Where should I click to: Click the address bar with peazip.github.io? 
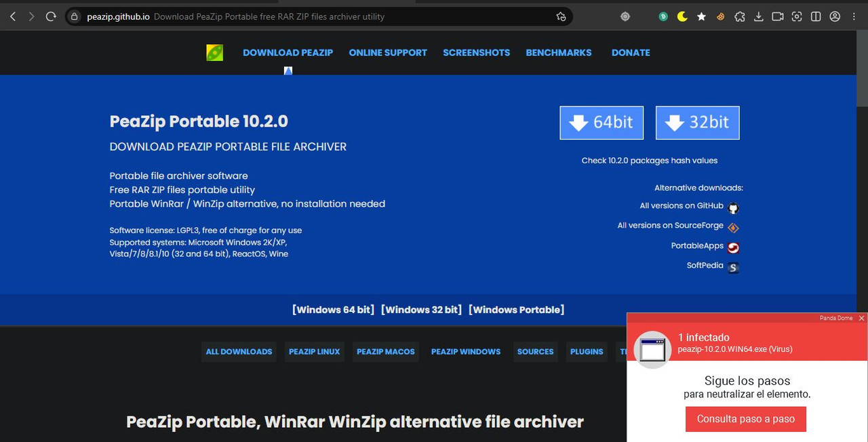[x=319, y=16]
